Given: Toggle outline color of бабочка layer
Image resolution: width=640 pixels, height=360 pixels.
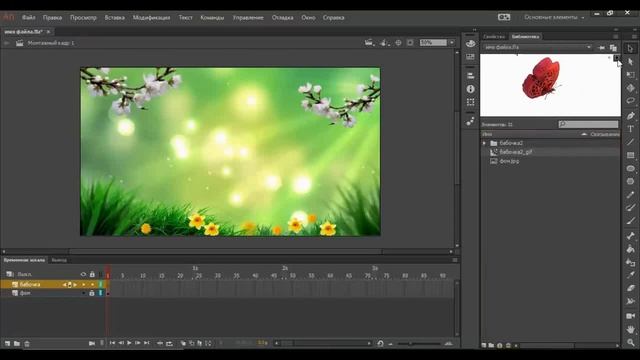Looking at the screenshot, I should (x=100, y=284).
